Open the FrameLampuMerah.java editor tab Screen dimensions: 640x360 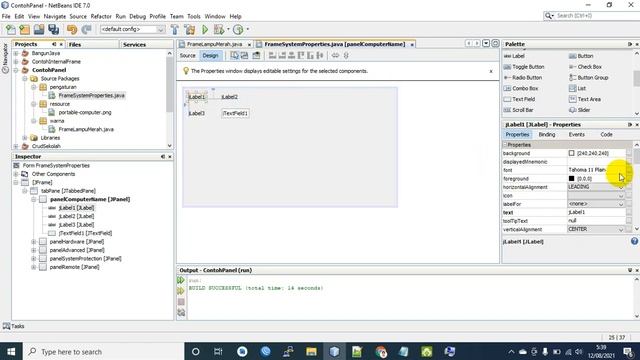[x=214, y=44]
